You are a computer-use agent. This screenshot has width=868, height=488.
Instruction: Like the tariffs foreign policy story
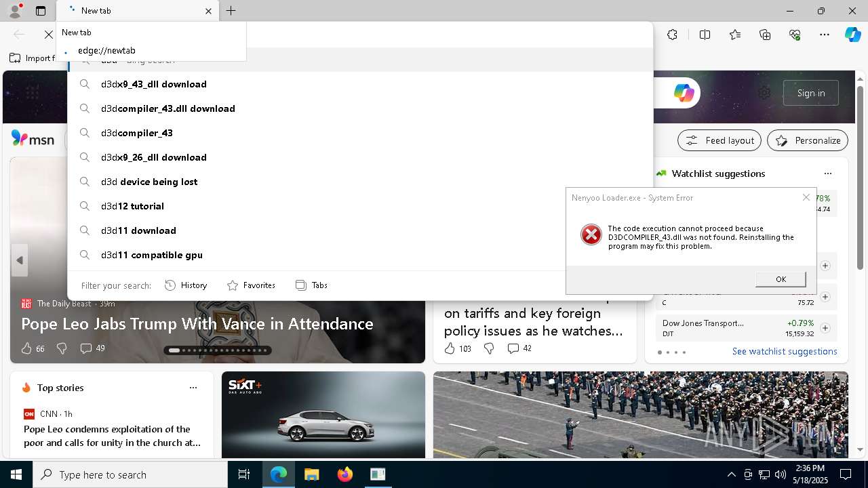point(457,348)
